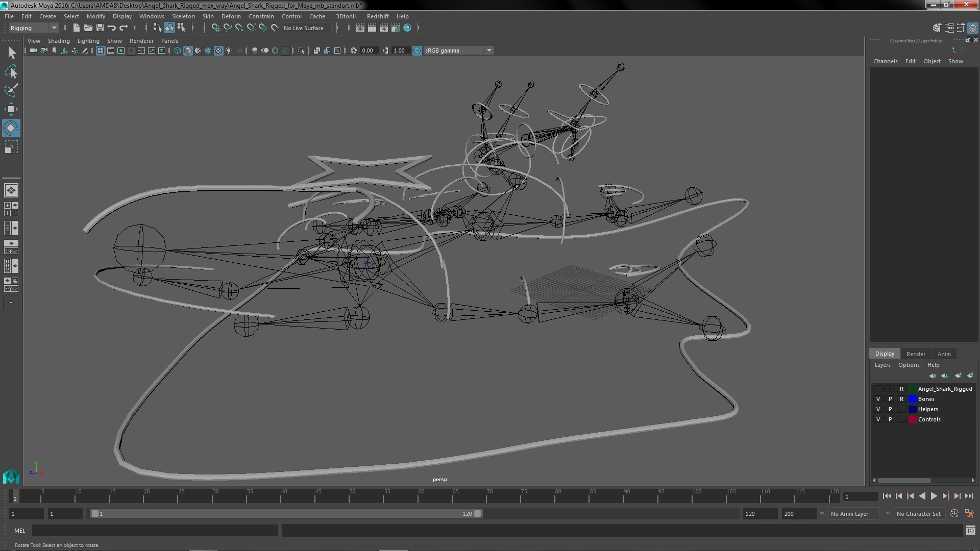This screenshot has height=551, width=980.
Task: Open Channels menu in Channel Box
Action: pos(885,61)
